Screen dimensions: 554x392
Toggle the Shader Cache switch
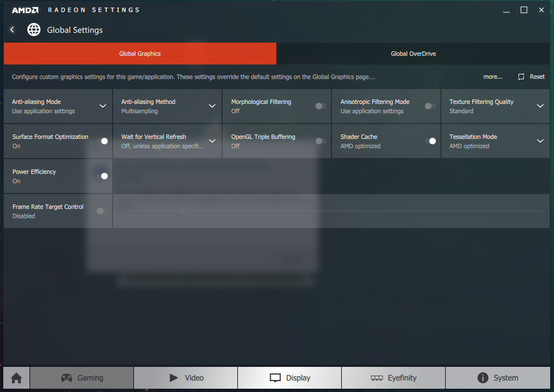[430, 141]
